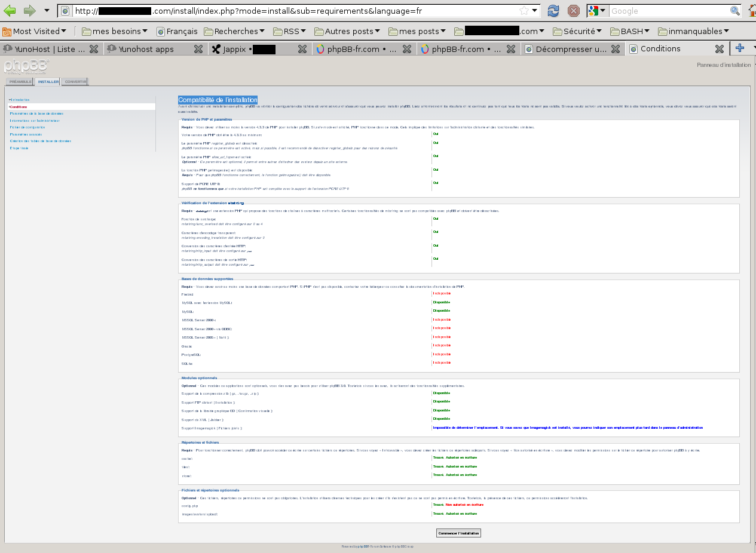Click 'Paramètres avancés' sidebar item

[x=26, y=134]
